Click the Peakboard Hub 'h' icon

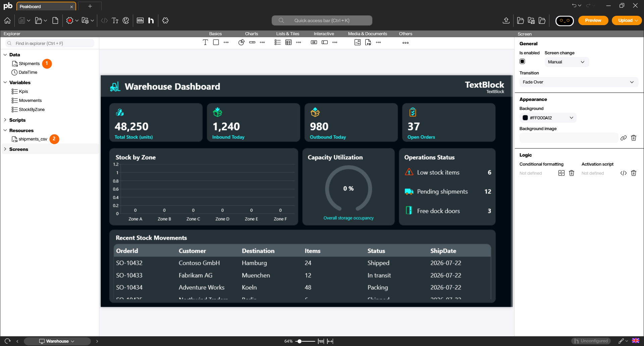coord(151,20)
